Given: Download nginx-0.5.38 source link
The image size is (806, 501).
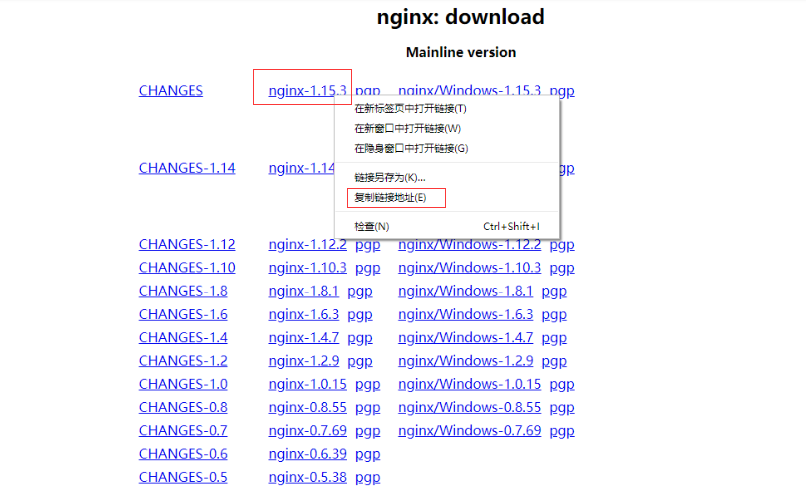Looking at the screenshot, I should click(307, 477).
